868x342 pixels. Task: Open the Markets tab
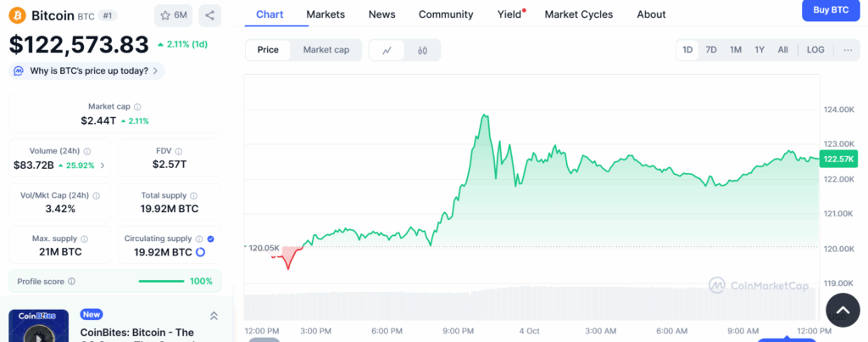tap(325, 14)
